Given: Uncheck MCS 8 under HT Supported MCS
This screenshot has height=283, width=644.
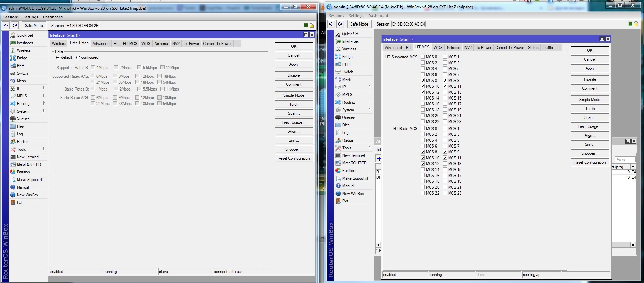Looking at the screenshot, I should 423,81.
